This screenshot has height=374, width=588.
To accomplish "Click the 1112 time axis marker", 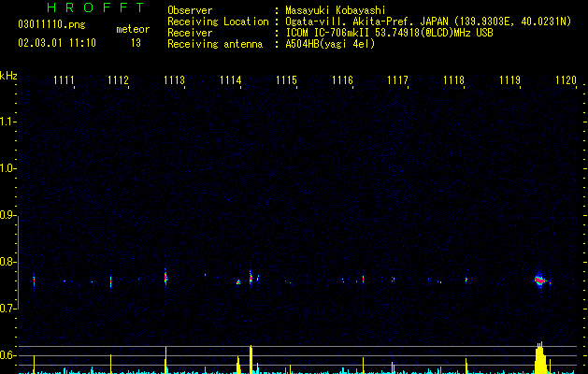I will tap(118, 80).
